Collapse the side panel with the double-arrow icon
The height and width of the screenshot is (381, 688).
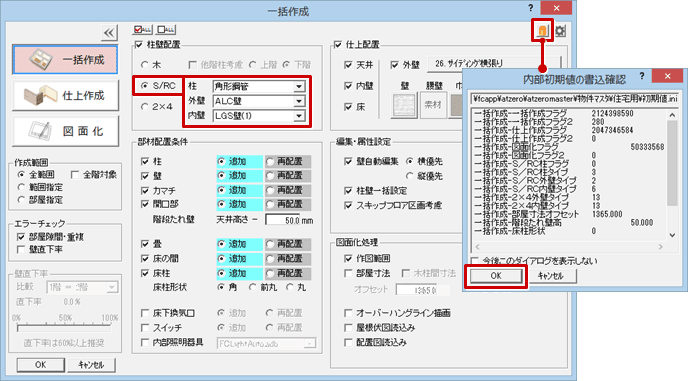coord(109,32)
